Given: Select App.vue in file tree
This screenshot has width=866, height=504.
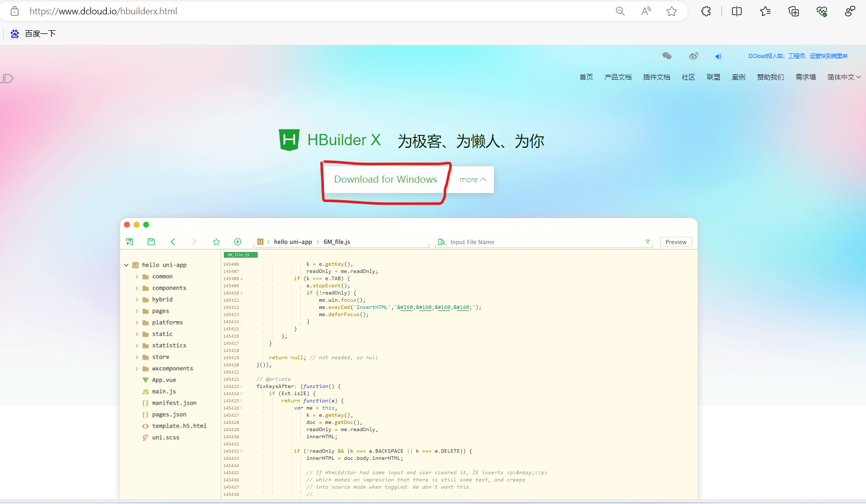Looking at the screenshot, I should (164, 380).
